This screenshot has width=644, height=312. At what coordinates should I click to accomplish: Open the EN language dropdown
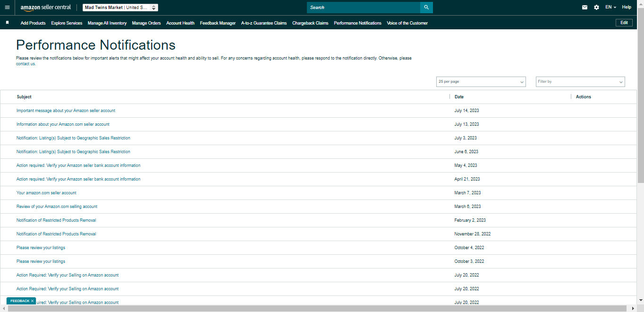610,8
